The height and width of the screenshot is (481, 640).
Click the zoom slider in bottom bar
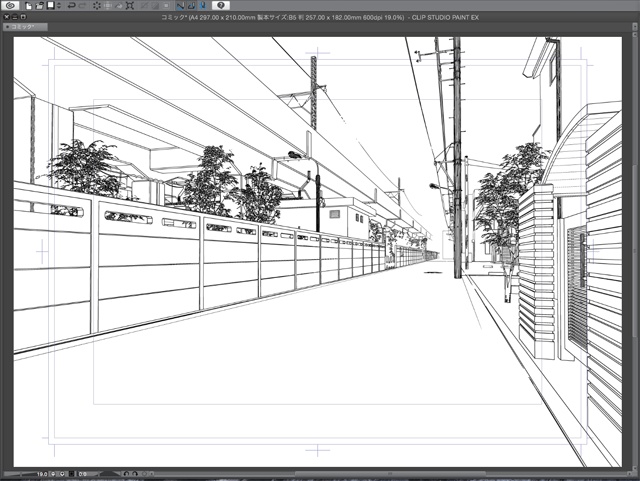(x=20, y=474)
